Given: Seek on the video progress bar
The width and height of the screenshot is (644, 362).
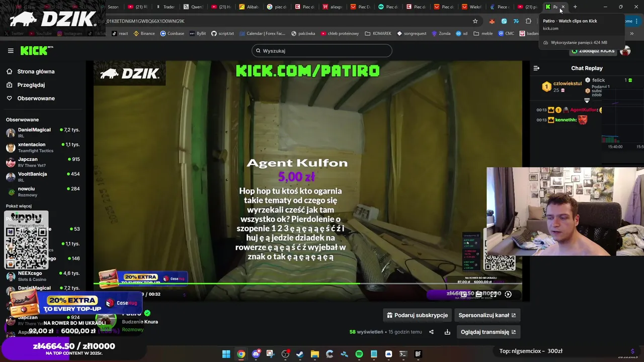Looking at the screenshot, I should coord(307,284).
